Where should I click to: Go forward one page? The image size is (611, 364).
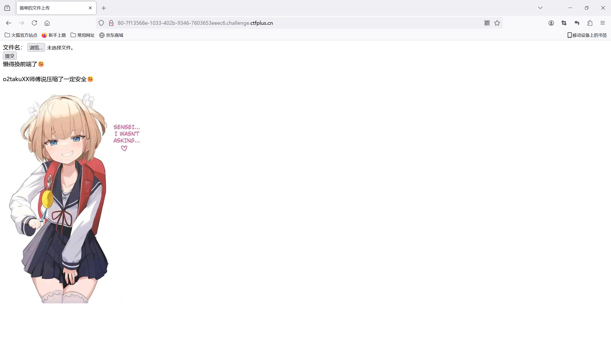click(x=21, y=23)
